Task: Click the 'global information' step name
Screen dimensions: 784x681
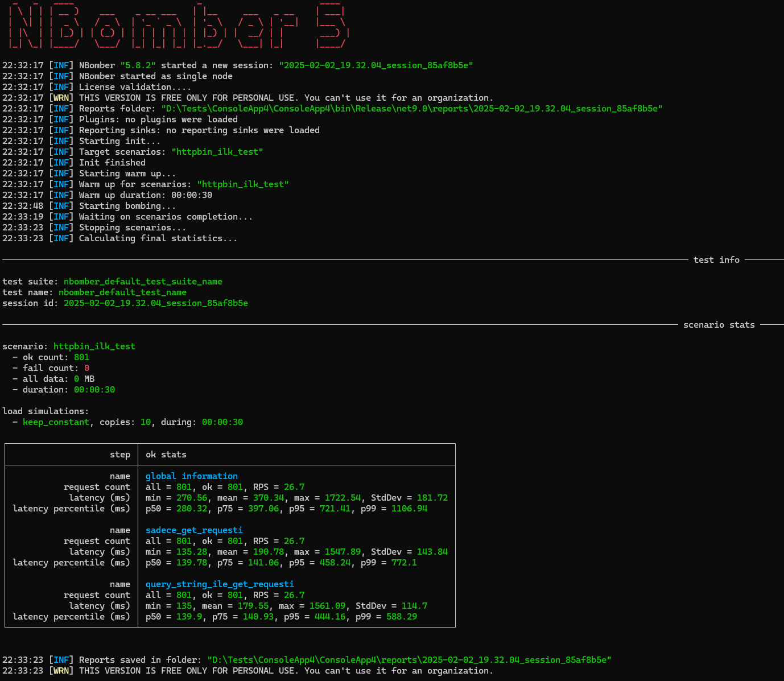Action: [x=192, y=476]
